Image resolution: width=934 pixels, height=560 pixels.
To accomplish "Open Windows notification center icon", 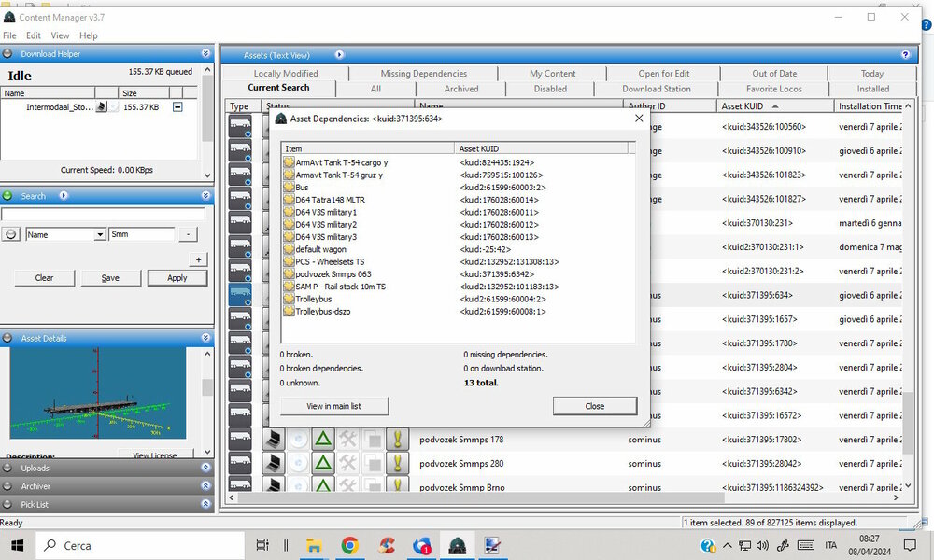I will click(910, 545).
